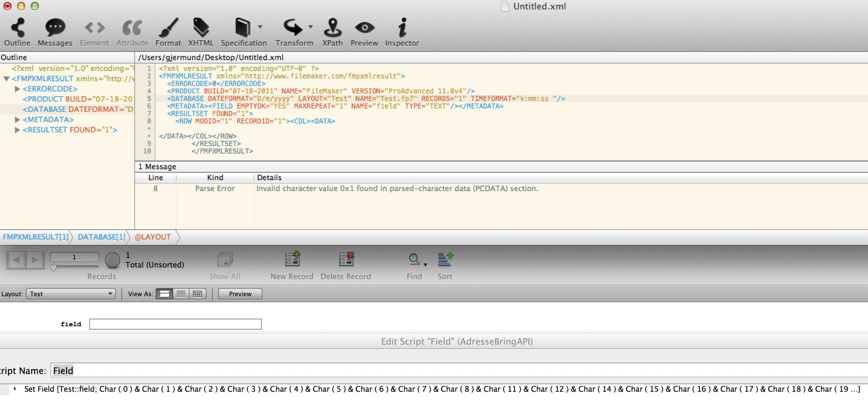Click the Outline toolbar icon

pyautogui.click(x=17, y=28)
